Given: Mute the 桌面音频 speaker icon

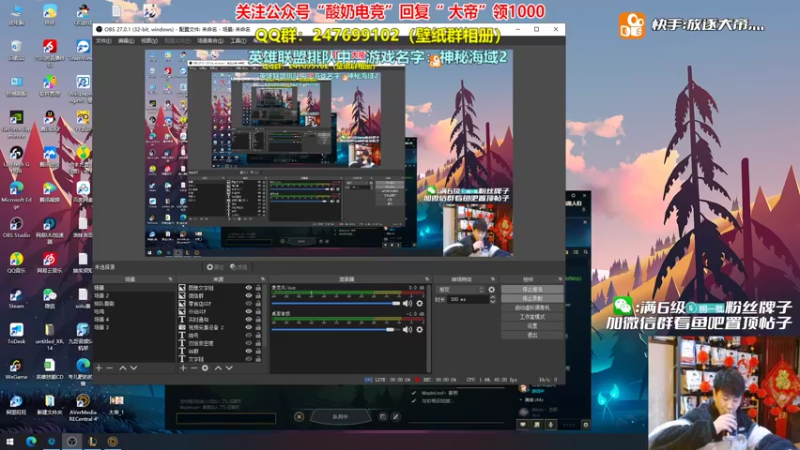Looking at the screenshot, I should coord(407,330).
